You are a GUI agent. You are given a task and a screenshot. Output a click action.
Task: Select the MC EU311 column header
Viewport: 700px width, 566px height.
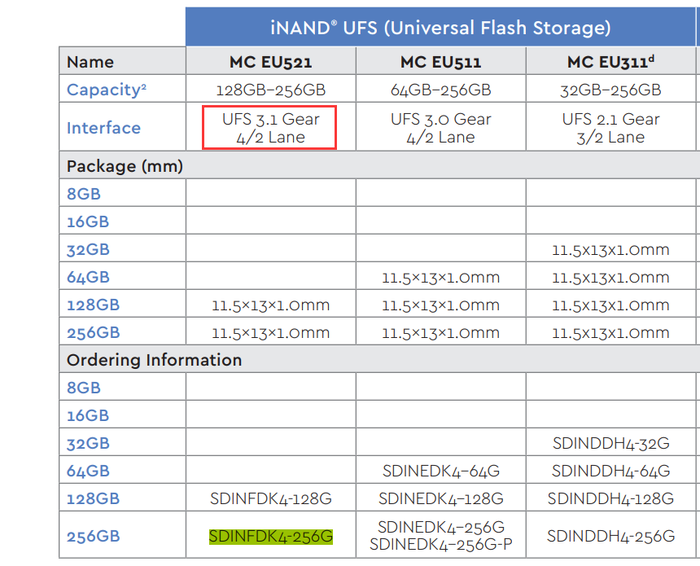[x=610, y=62]
